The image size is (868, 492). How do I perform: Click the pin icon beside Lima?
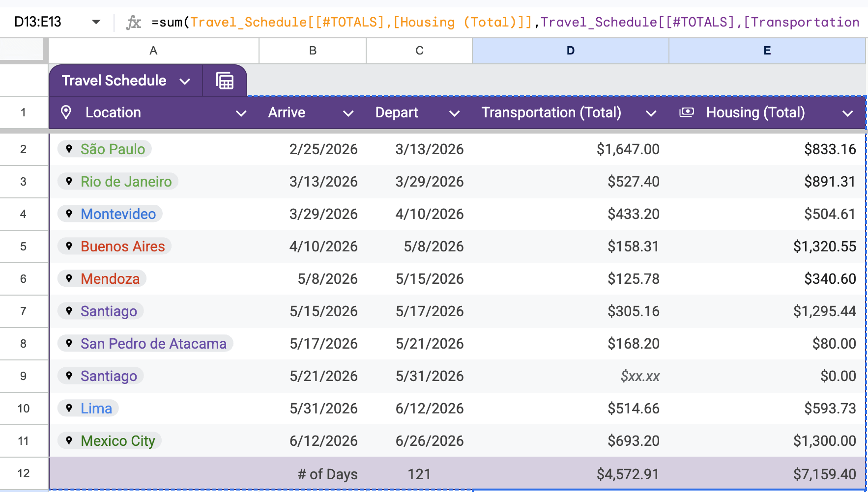[x=69, y=408]
